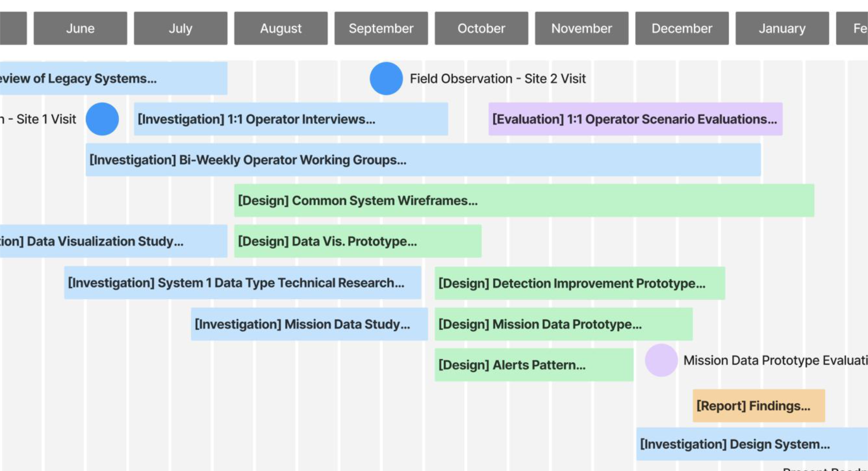Screen dimensions: 868x471
Task: Open the Data Visualization Study task
Action: 113,241
